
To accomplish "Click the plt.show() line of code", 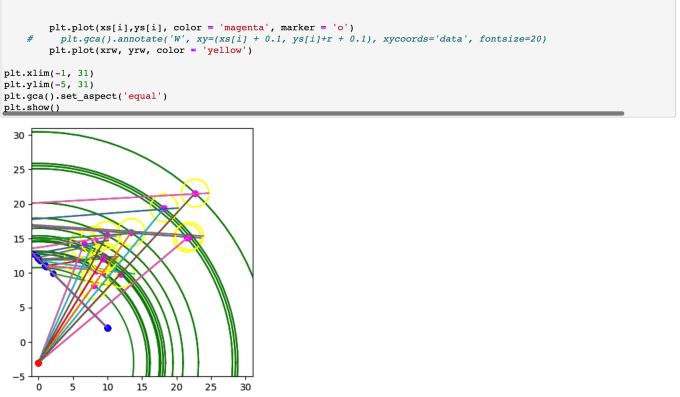I will coord(32,107).
